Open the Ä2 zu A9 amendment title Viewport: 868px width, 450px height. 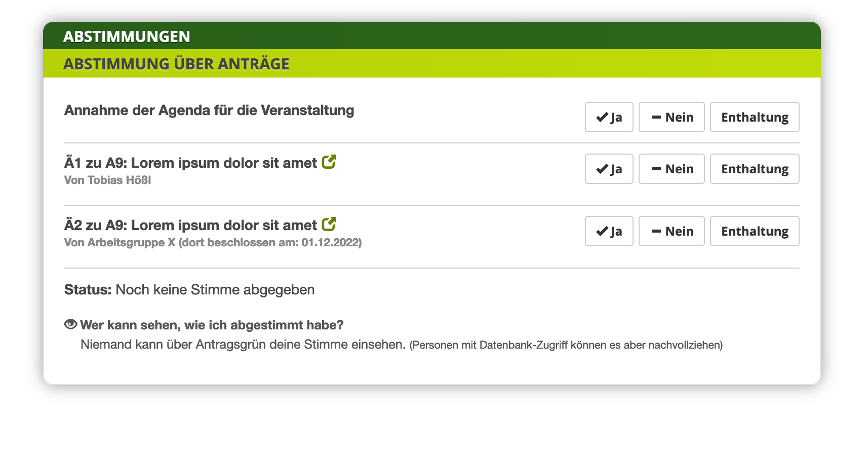pyautogui.click(x=190, y=226)
